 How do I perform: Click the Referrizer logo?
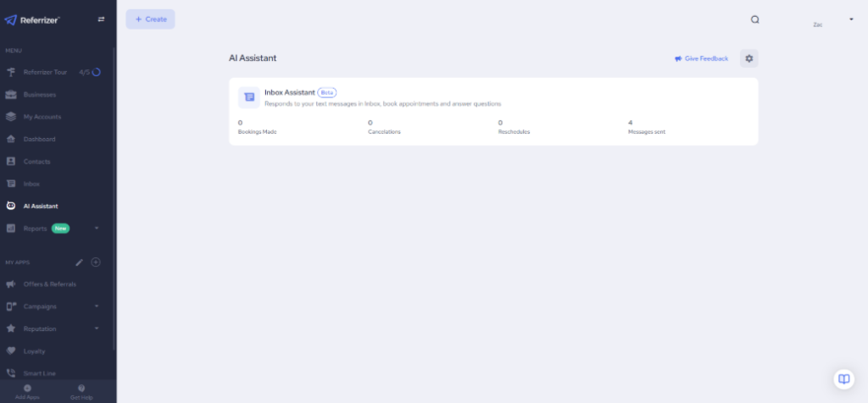click(32, 19)
